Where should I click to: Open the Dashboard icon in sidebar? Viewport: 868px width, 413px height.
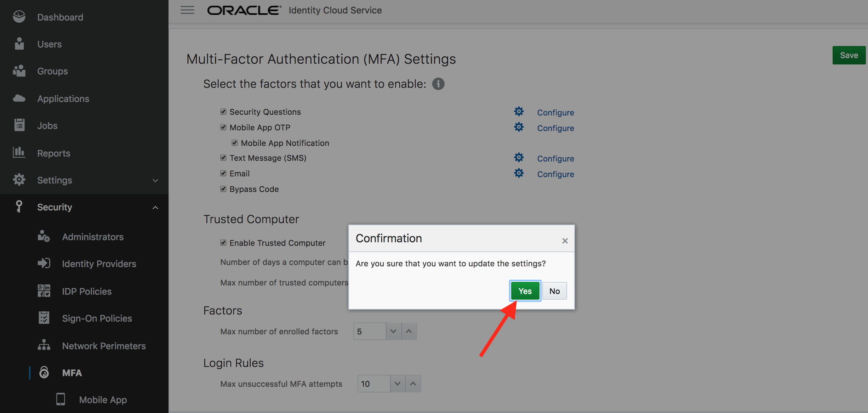19,17
